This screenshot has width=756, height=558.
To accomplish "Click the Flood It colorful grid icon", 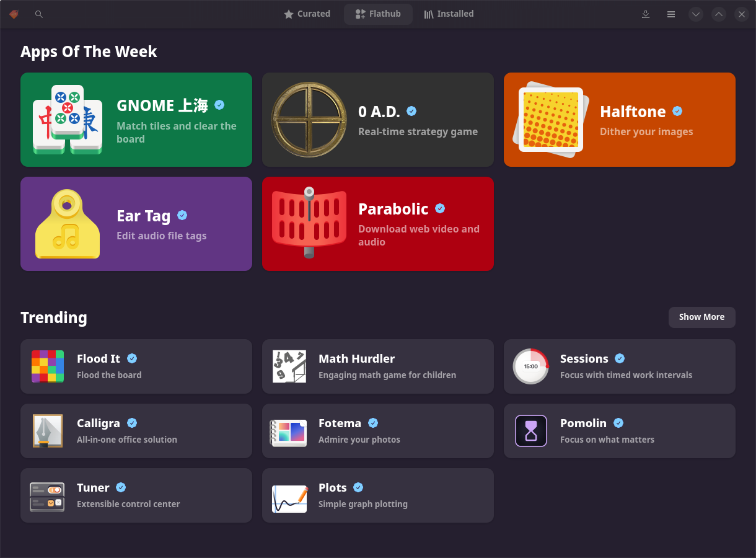I will coord(47,366).
